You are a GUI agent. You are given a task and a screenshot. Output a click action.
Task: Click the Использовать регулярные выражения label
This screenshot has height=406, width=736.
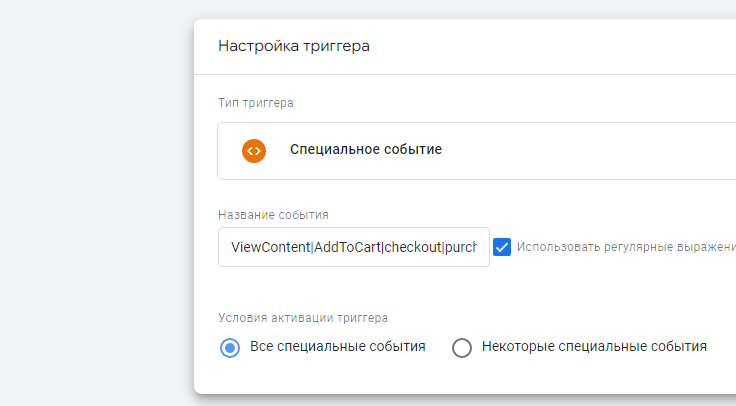[x=626, y=247]
